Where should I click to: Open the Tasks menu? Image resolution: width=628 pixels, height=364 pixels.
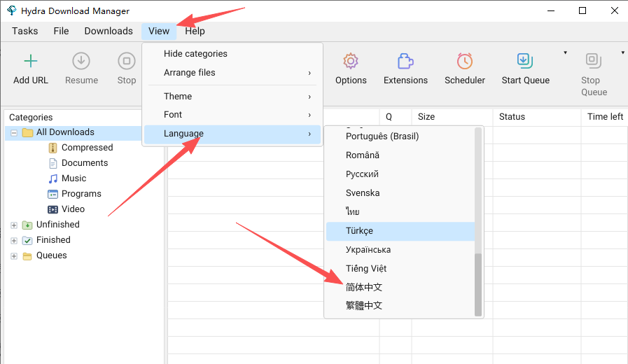[25, 31]
